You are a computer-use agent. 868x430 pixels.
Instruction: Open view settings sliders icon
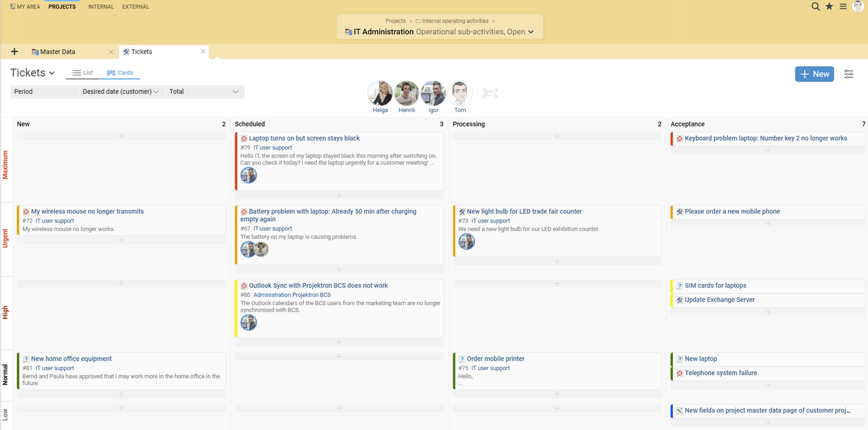tap(849, 74)
